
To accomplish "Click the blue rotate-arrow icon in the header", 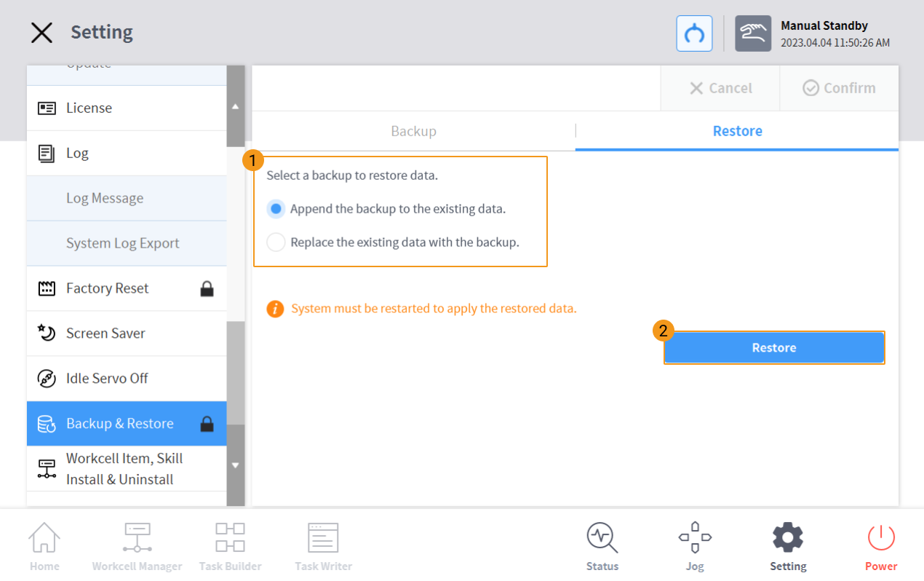I will (x=694, y=33).
